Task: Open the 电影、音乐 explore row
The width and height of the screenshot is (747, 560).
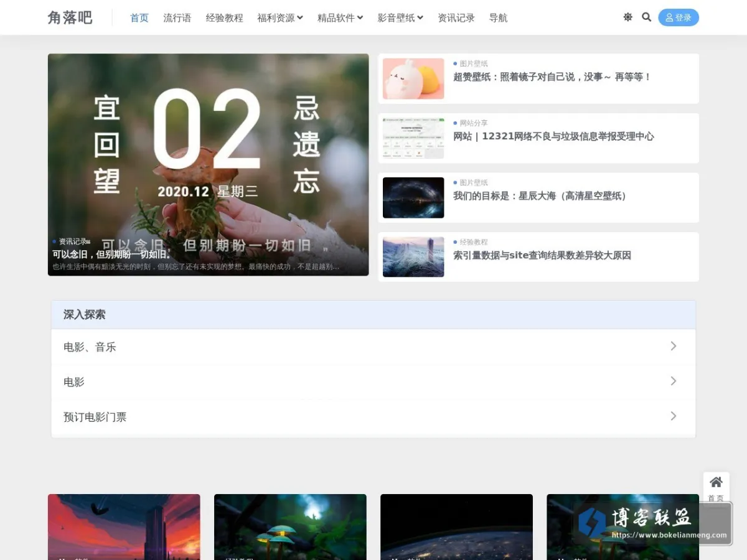Action: click(x=374, y=347)
